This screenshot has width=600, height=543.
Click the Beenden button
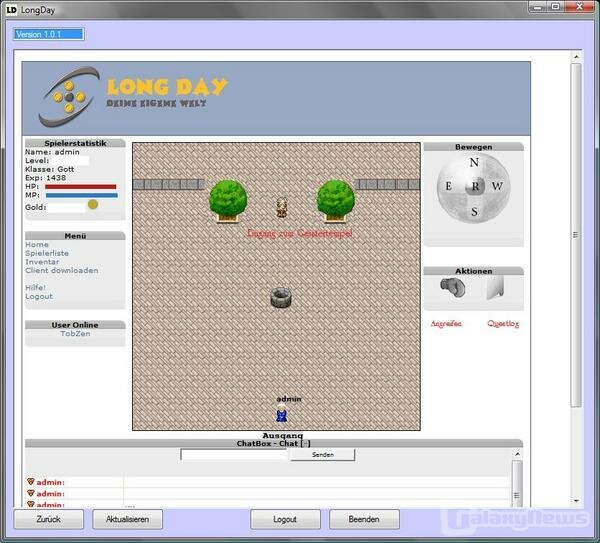click(x=364, y=519)
